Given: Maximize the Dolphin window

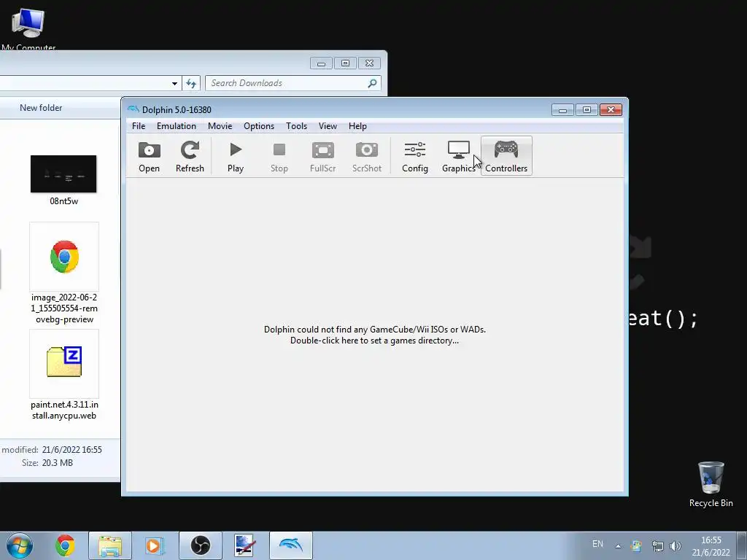Looking at the screenshot, I should click(x=587, y=110).
